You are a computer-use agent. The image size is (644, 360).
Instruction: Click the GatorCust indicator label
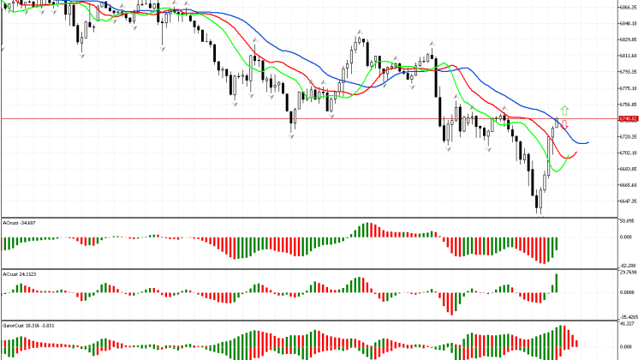[22, 327]
